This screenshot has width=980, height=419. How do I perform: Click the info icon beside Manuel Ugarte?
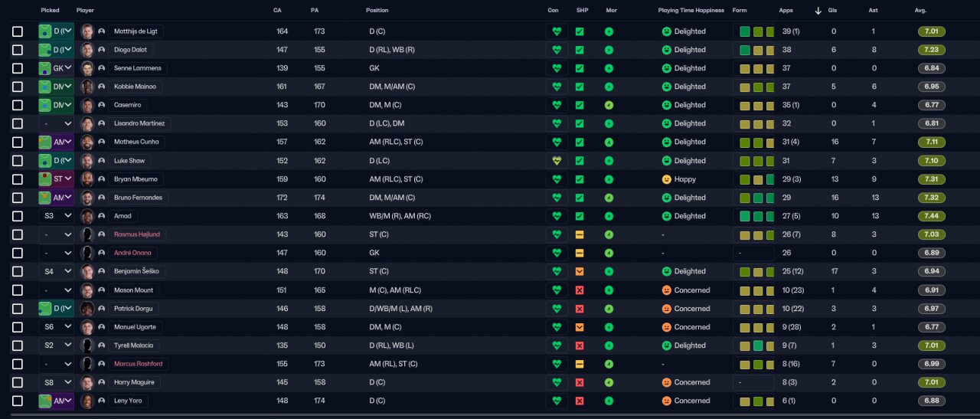101,327
